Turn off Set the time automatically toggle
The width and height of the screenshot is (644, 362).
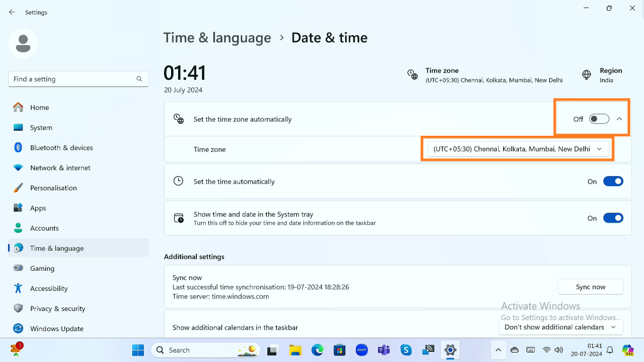(x=613, y=182)
